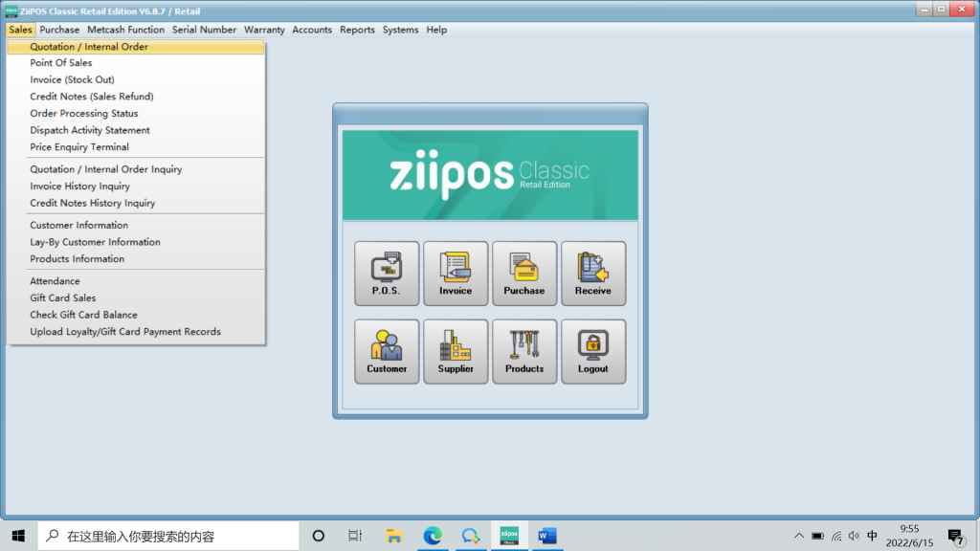Image resolution: width=980 pixels, height=551 pixels.
Task: Click the Invoice icon button
Action: (456, 274)
